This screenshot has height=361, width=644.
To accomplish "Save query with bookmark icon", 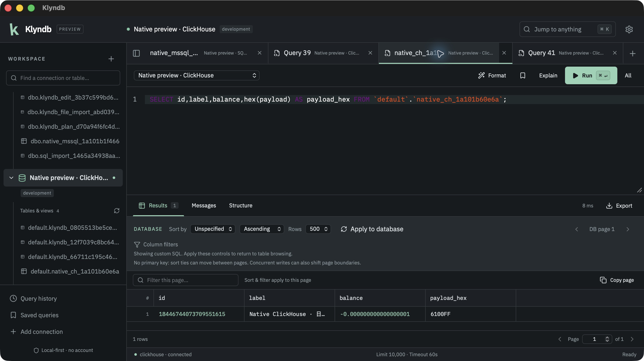I will point(522,75).
